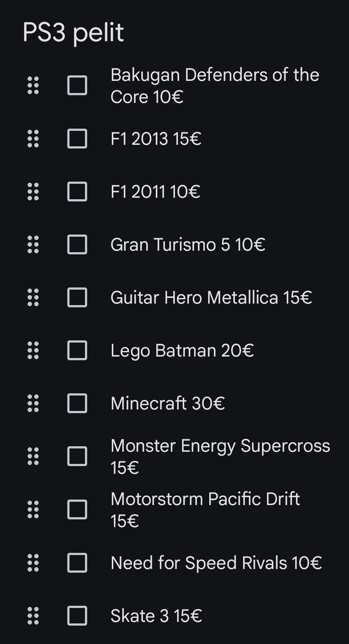Mark Lego Batman 20€ as done
The image size is (349, 644).
pos(77,350)
